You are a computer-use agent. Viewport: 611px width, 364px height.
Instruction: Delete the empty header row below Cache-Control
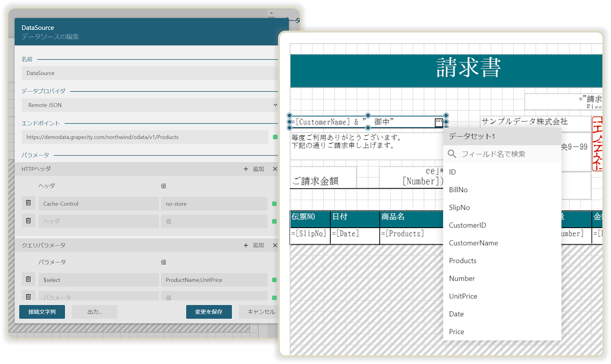[28, 221]
